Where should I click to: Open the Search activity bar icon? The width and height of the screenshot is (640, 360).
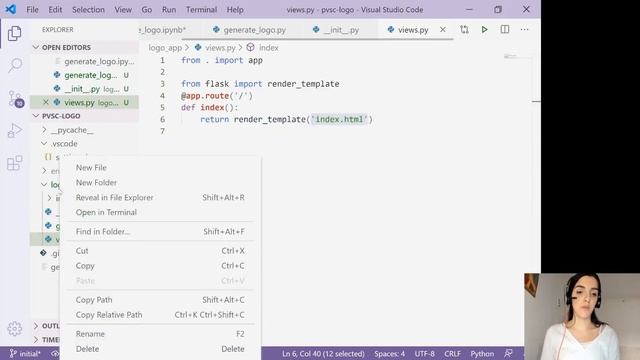point(15,65)
